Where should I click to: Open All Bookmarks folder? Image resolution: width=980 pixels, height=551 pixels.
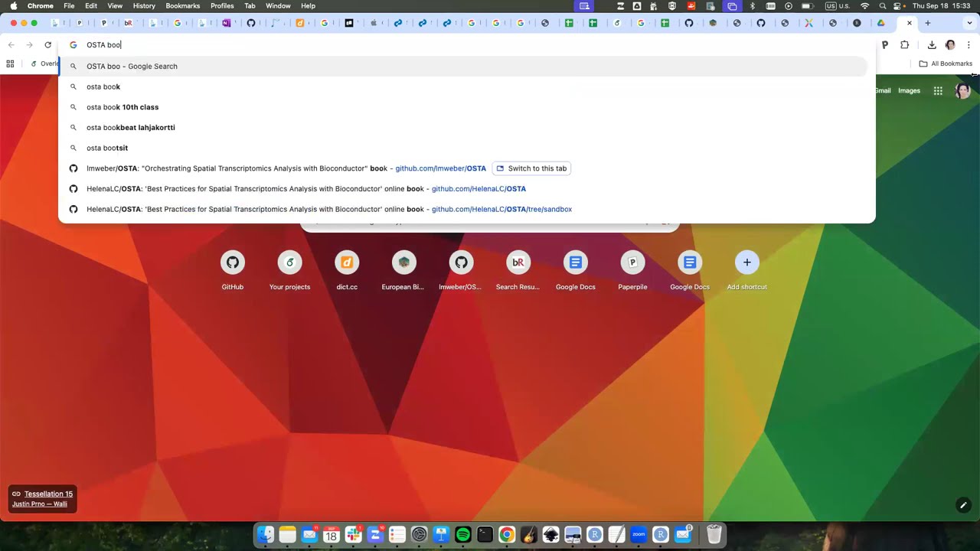tap(946, 64)
